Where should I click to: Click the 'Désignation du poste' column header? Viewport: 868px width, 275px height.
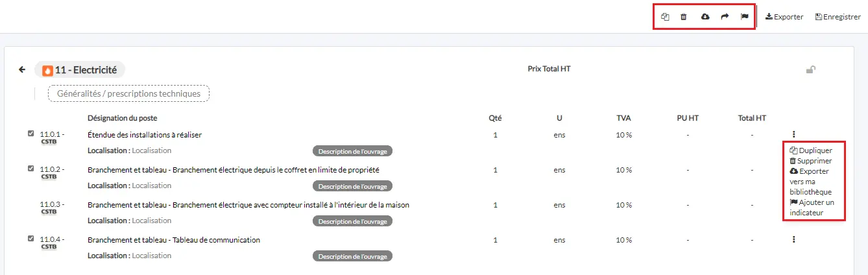point(122,118)
